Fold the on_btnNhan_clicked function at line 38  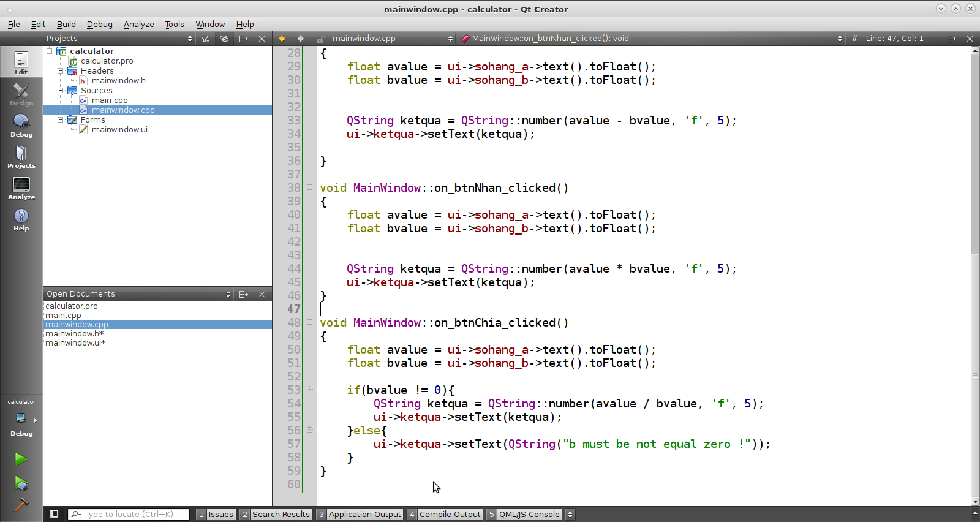tap(310, 187)
